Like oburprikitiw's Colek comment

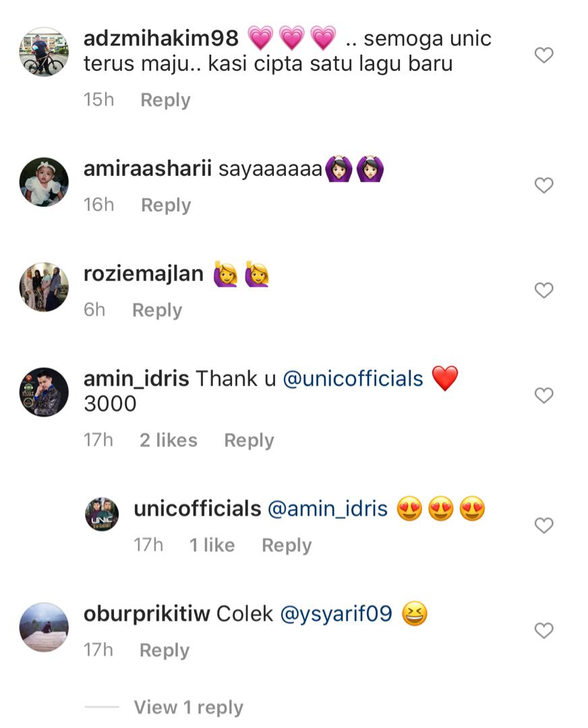click(x=543, y=631)
